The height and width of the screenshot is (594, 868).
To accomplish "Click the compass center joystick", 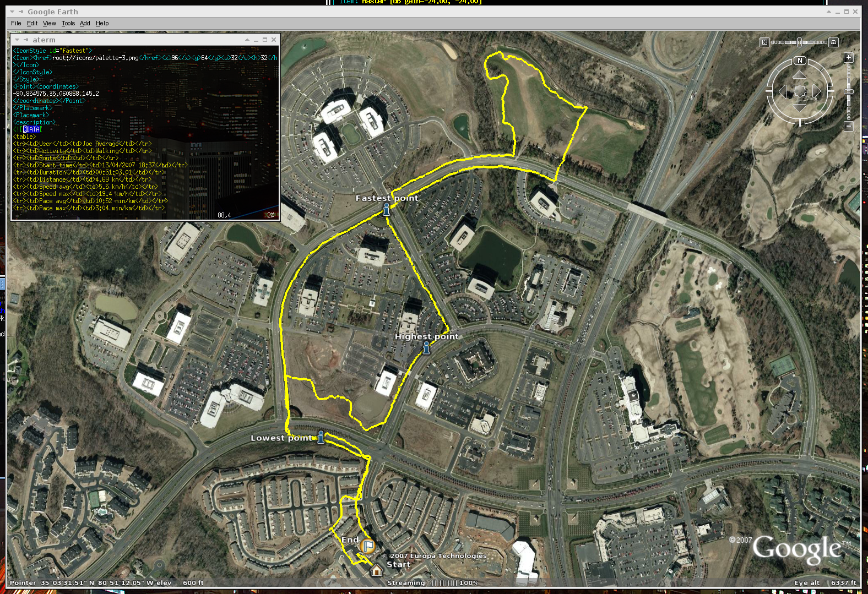I will (x=800, y=91).
